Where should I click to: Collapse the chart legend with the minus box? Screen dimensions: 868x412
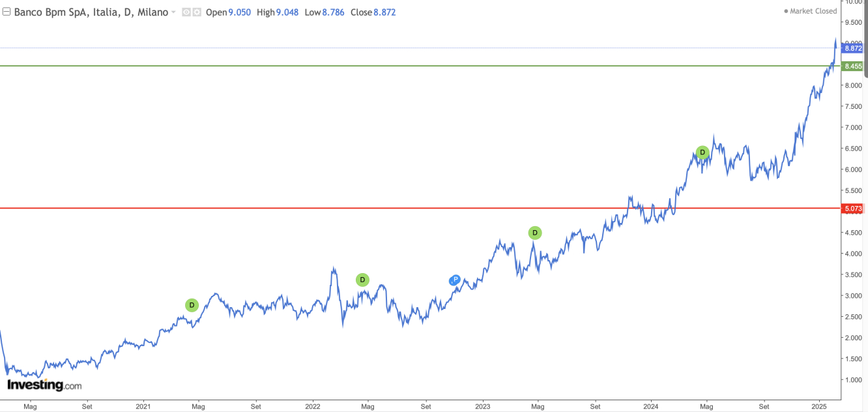7,12
